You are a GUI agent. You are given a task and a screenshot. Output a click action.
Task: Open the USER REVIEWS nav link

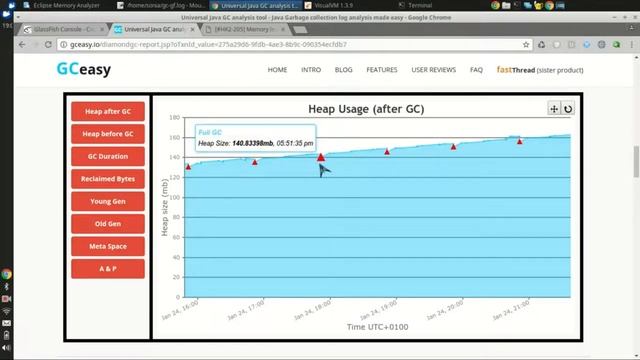pos(433,70)
